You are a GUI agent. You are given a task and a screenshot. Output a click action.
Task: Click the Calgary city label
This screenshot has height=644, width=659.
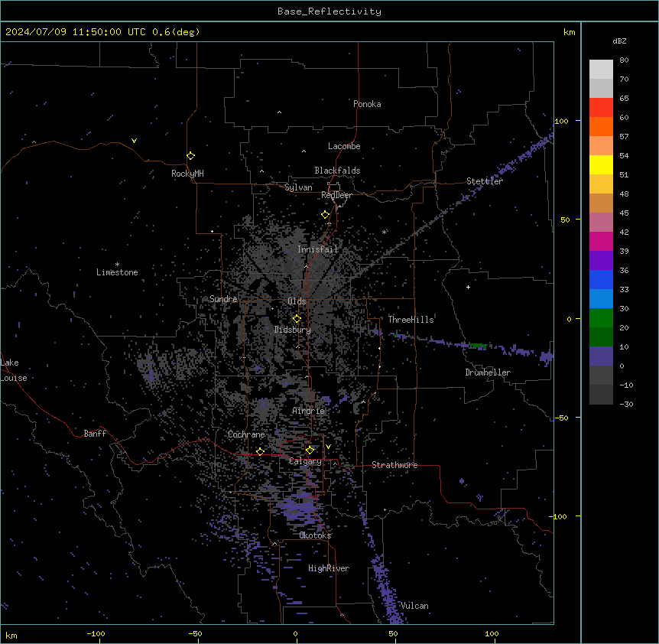(x=305, y=461)
